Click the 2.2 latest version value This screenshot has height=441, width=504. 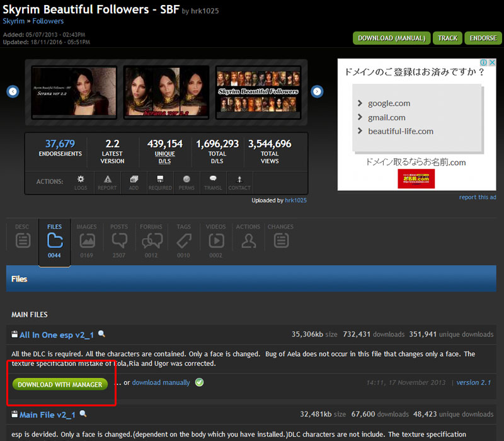click(x=112, y=144)
